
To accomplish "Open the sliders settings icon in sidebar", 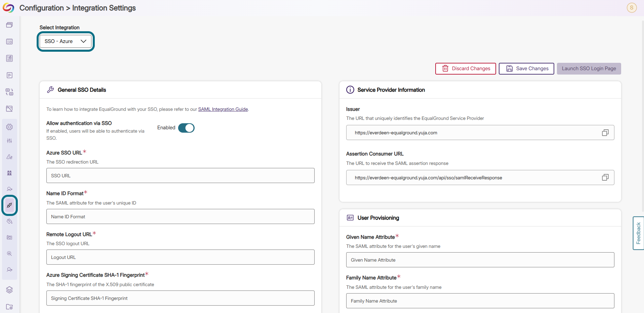I will pos(9,141).
